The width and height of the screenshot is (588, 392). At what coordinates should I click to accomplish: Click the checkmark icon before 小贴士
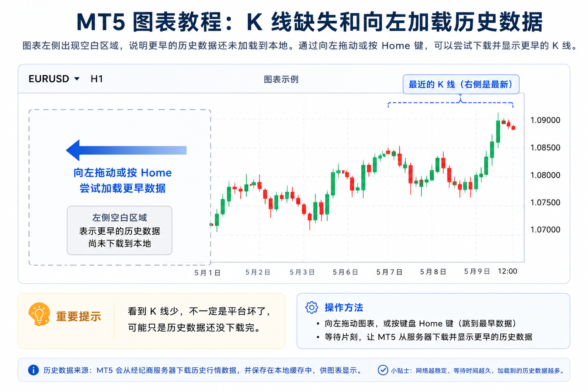coord(383,370)
